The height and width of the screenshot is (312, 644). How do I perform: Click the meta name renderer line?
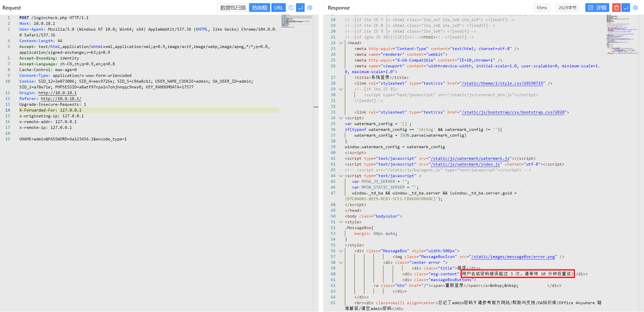401,54
